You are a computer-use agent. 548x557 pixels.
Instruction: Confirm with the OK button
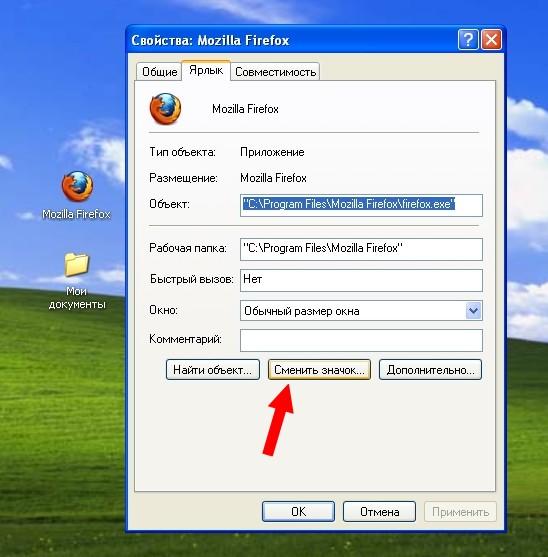pos(298,512)
